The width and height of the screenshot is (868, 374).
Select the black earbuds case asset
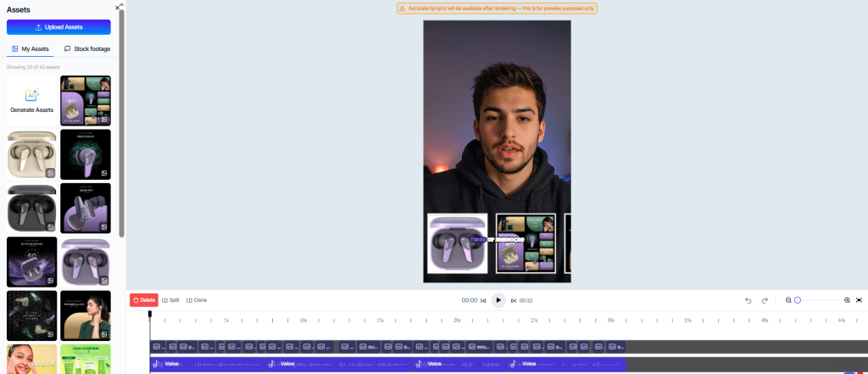[x=31, y=209]
